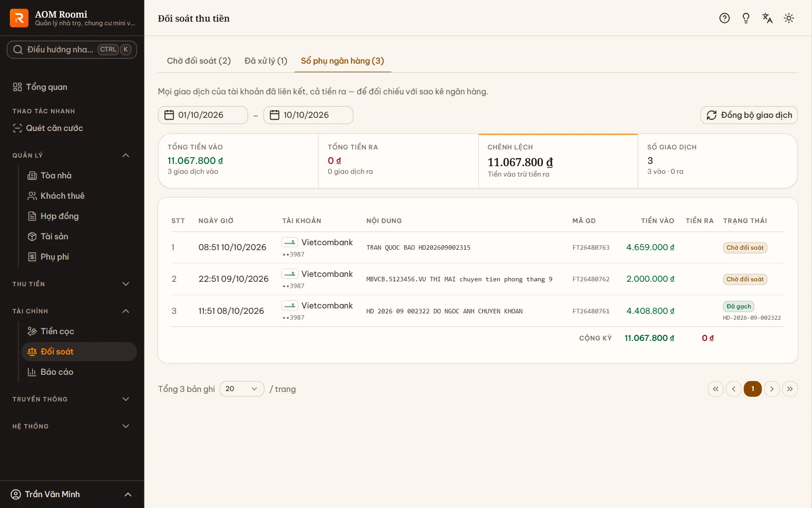
Task: Open the language translation icon
Action: [x=767, y=18]
